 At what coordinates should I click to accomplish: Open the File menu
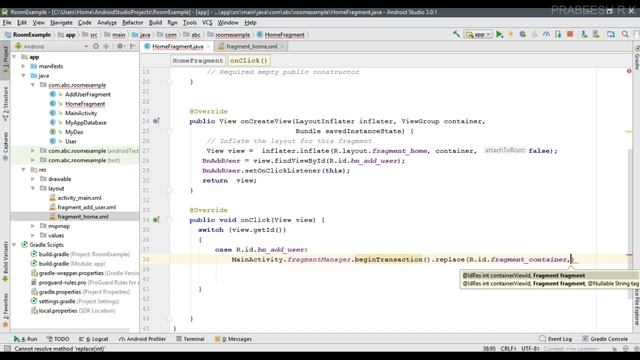click(7, 22)
